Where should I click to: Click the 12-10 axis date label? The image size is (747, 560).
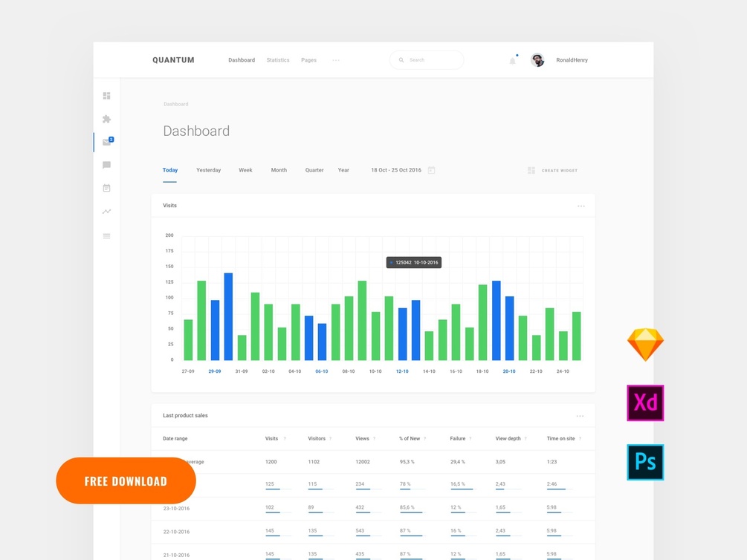pyautogui.click(x=402, y=371)
